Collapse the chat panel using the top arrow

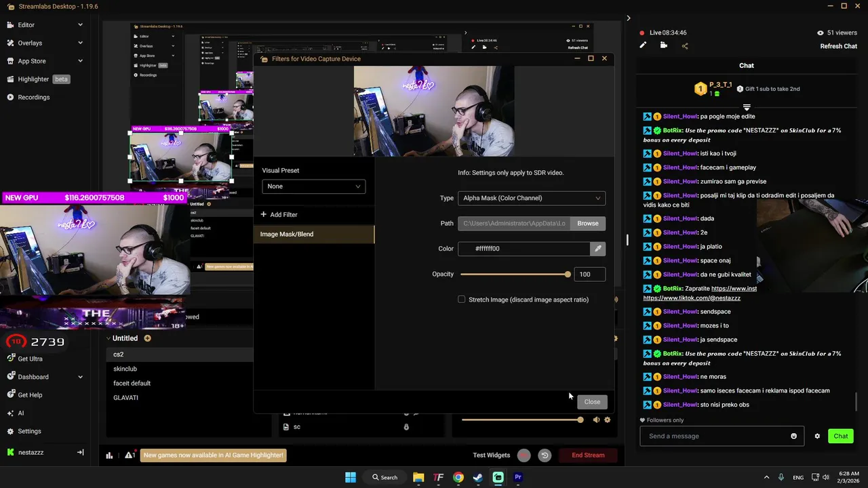click(x=629, y=18)
